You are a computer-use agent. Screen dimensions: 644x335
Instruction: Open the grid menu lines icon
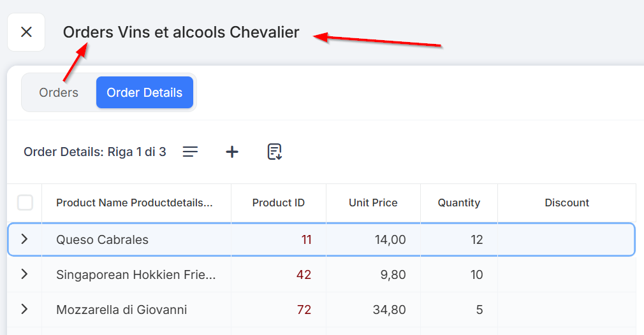[x=190, y=152]
